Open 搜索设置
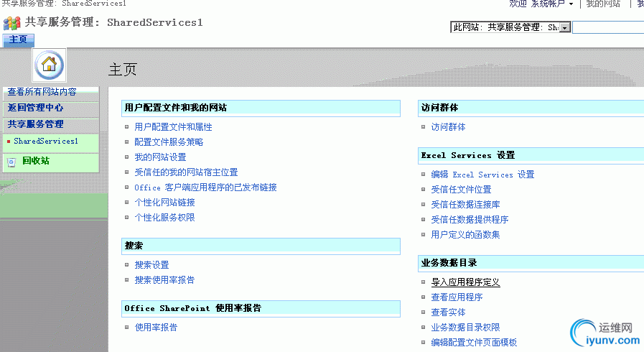 [151, 265]
